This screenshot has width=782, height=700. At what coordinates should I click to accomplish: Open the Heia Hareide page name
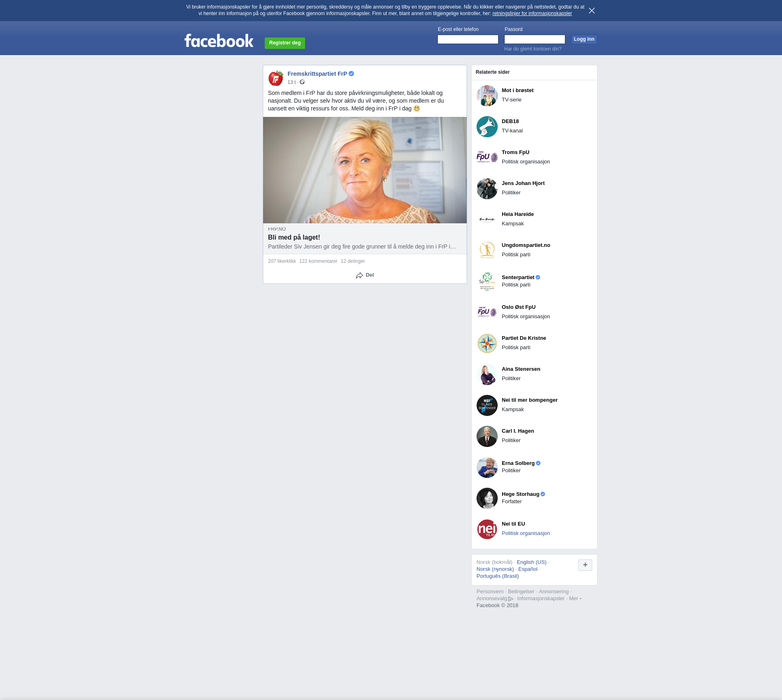[x=518, y=214]
